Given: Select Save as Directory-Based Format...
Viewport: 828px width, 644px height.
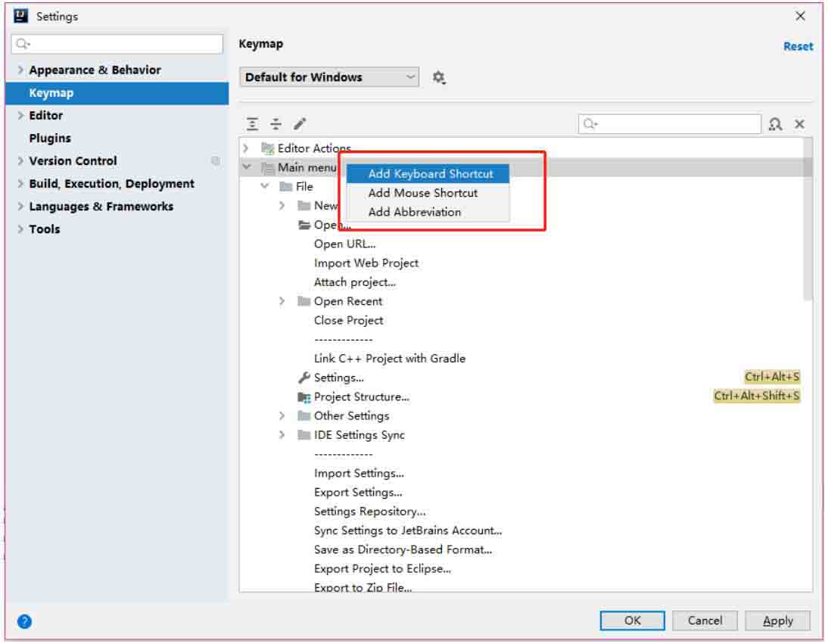Looking at the screenshot, I should [403, 549].
